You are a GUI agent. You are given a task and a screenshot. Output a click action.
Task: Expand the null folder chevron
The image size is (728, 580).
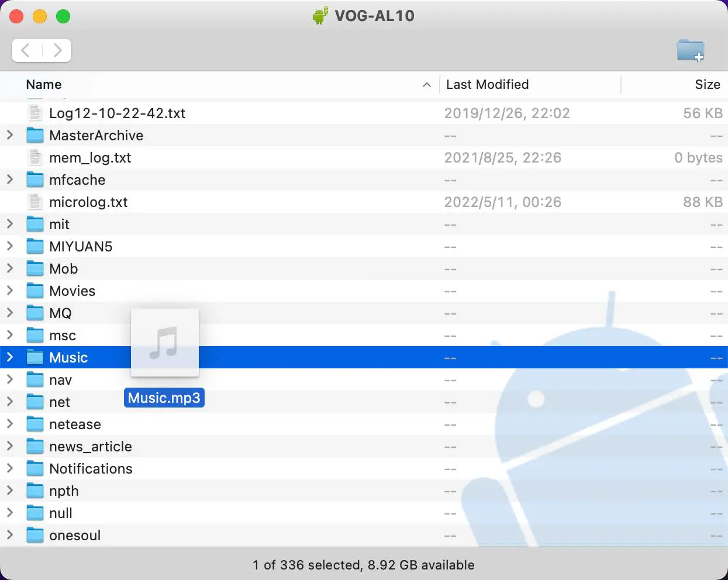pos(10,513)
